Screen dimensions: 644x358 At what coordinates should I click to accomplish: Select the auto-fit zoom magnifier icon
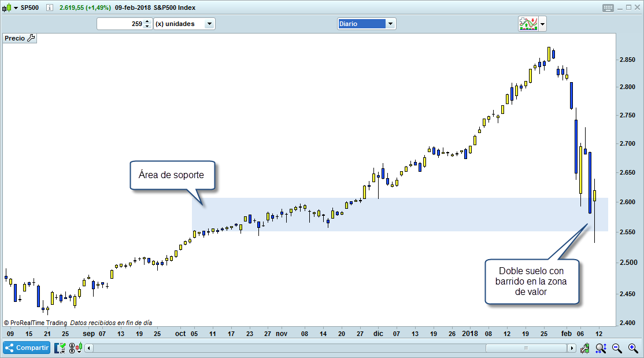point(600,348)
